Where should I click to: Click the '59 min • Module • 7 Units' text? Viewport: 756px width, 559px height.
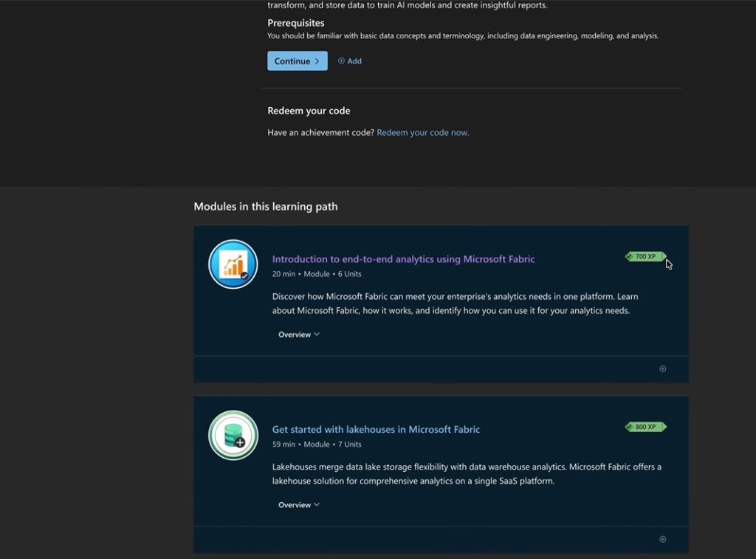[x=317, y=445]
